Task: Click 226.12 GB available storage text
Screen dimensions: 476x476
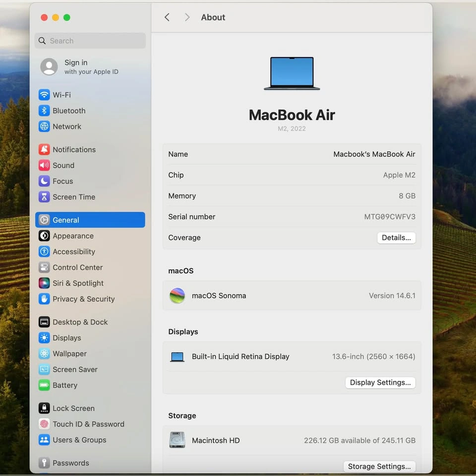Action: click(x=359, y=440)
